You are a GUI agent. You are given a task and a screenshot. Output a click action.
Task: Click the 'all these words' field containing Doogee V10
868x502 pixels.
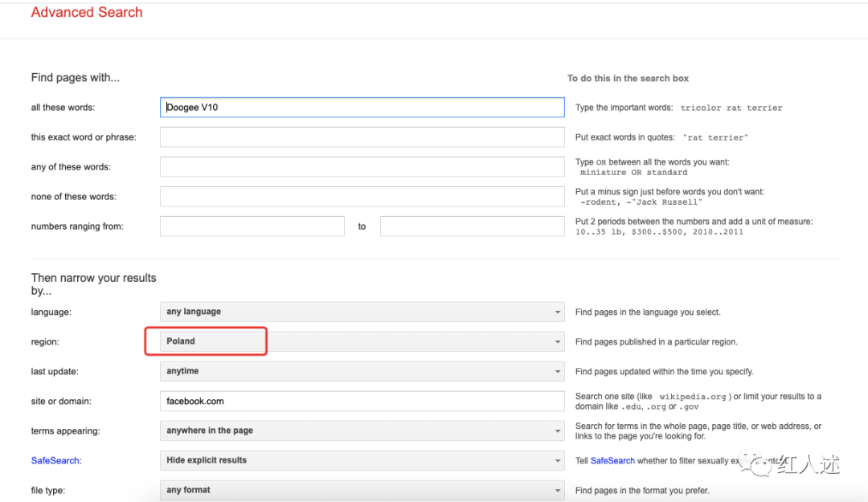pyautogui.click(x=362, y=108)
